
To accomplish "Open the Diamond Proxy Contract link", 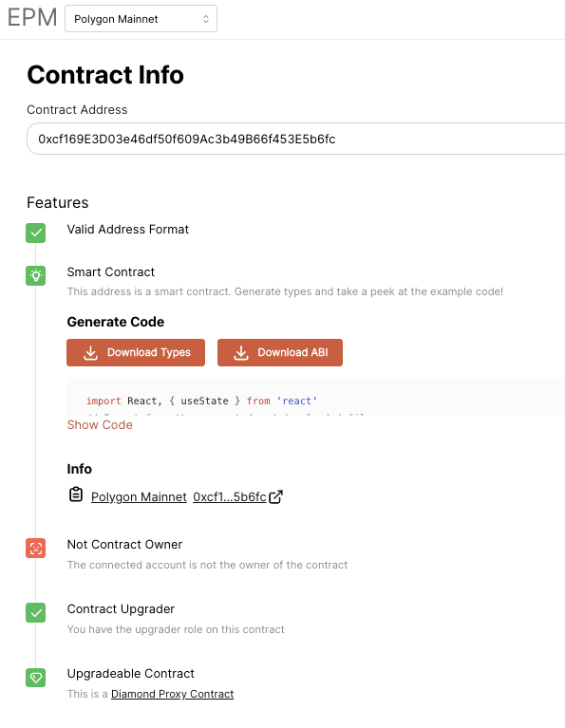I will (x=173, y=694).
